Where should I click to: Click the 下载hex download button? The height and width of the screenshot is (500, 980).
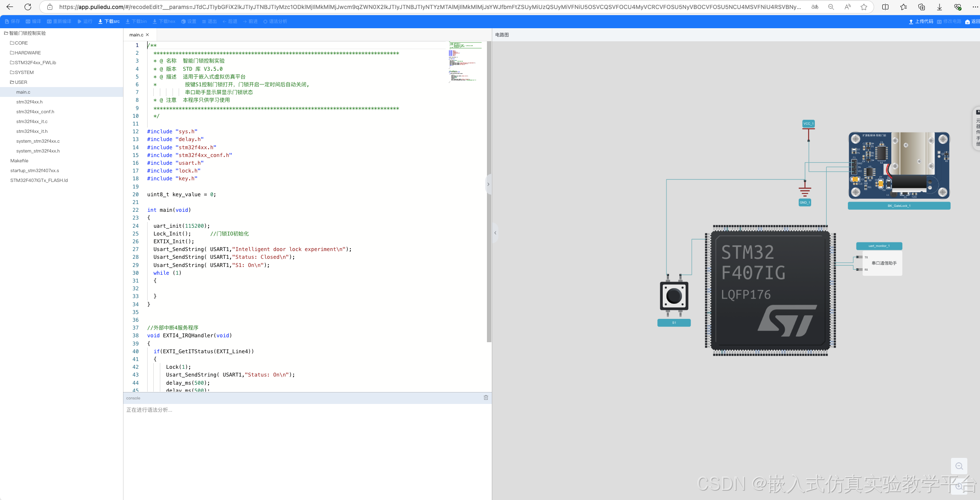click(x=164, y=21)
